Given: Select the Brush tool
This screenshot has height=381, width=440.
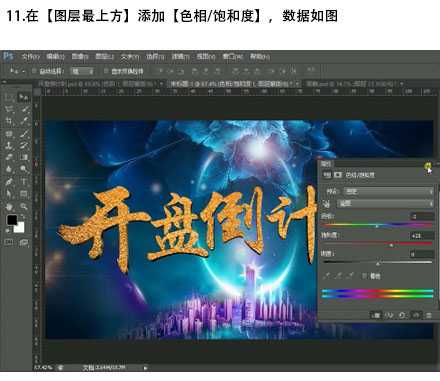Looking at the screenshot, I should (24, 134).
